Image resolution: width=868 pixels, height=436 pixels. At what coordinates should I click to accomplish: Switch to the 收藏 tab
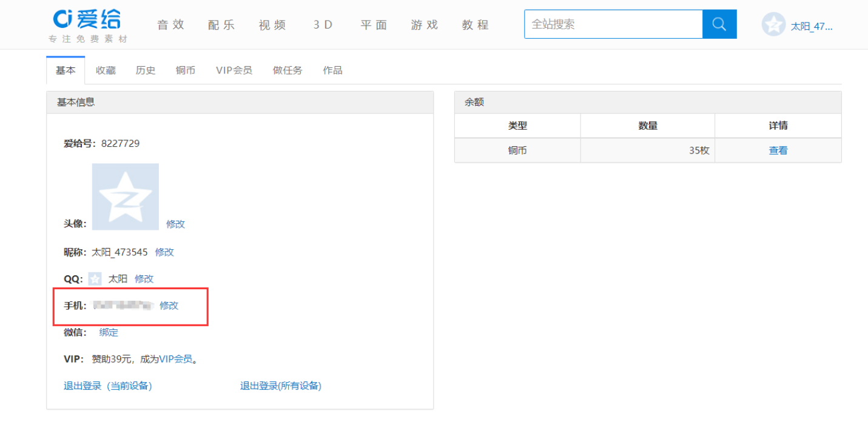[106, 70]
